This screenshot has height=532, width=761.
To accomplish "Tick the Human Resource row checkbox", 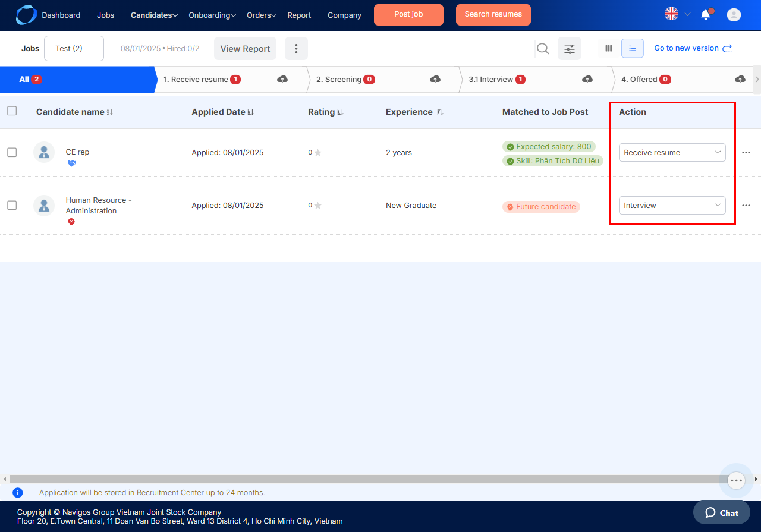I will tap(12, 205).
